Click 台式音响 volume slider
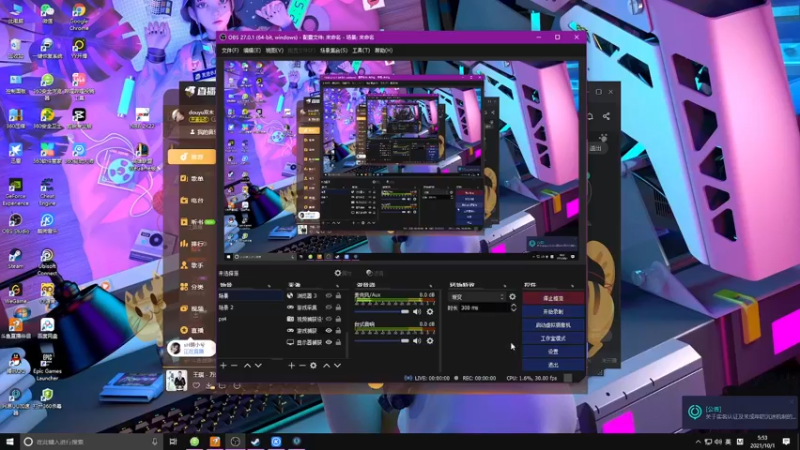Viewport: 800px width, 450px height. (382, 340)
